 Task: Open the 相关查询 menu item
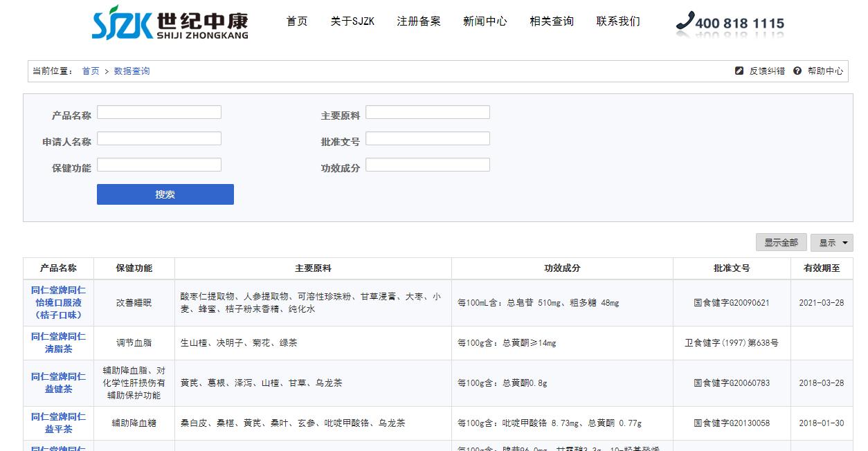click(x=551, y=21)
